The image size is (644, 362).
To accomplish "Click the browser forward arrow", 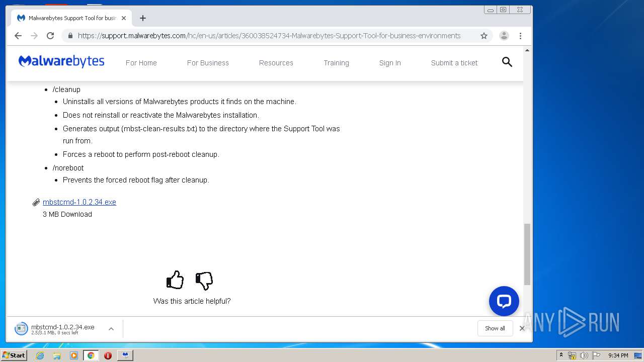I will [x=34, y=36].
